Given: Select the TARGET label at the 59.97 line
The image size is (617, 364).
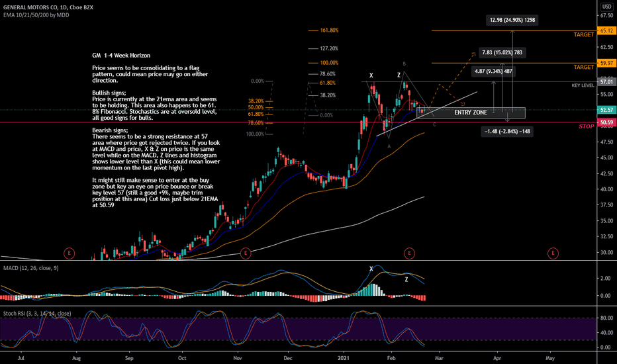Looking at the screenshot, I should coord(583,68).
